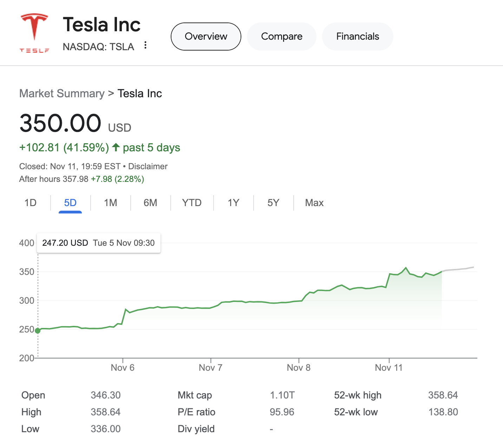Viewport: 503px width, 448px height.
Task: Open the Financials tab
Action: pos(358,37)
